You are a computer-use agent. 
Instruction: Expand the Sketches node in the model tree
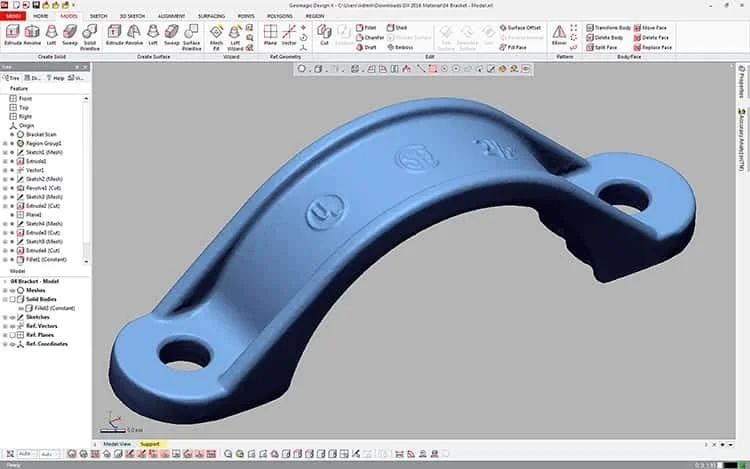click(x=5, y=317)
